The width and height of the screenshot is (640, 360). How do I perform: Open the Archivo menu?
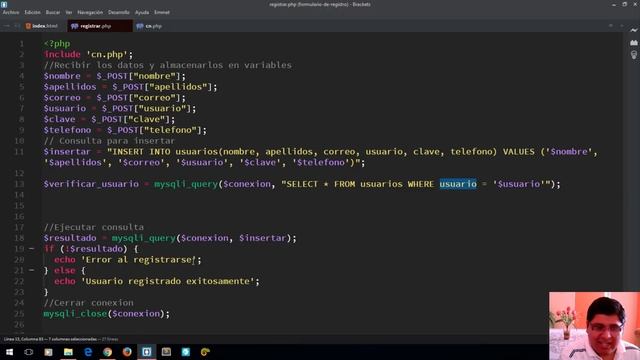coord(11,12)
